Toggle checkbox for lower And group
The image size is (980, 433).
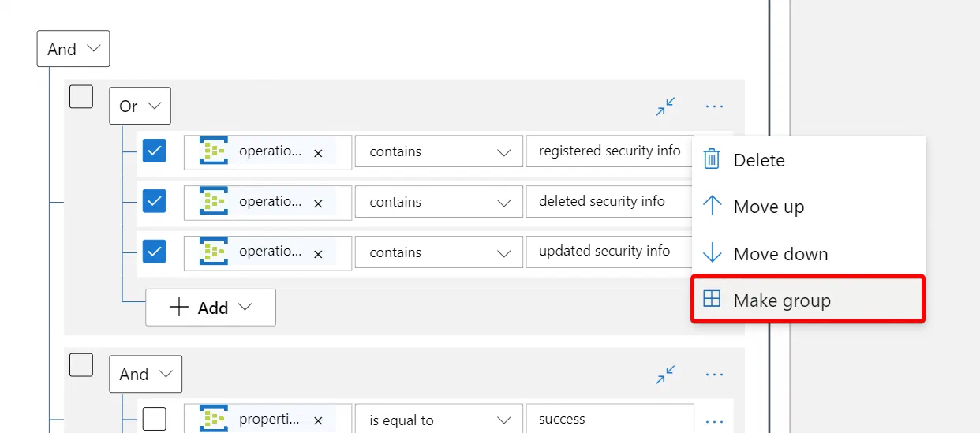tap(81, 364)
